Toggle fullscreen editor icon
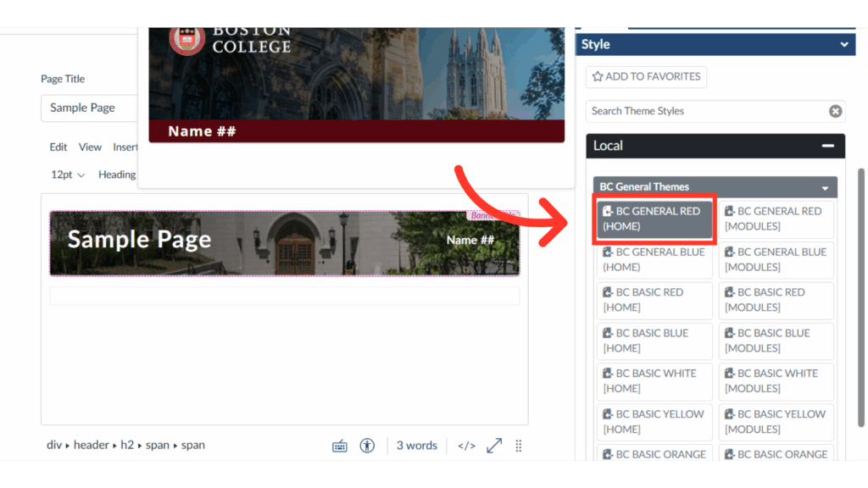868x488 pixels. click(494, 446)
